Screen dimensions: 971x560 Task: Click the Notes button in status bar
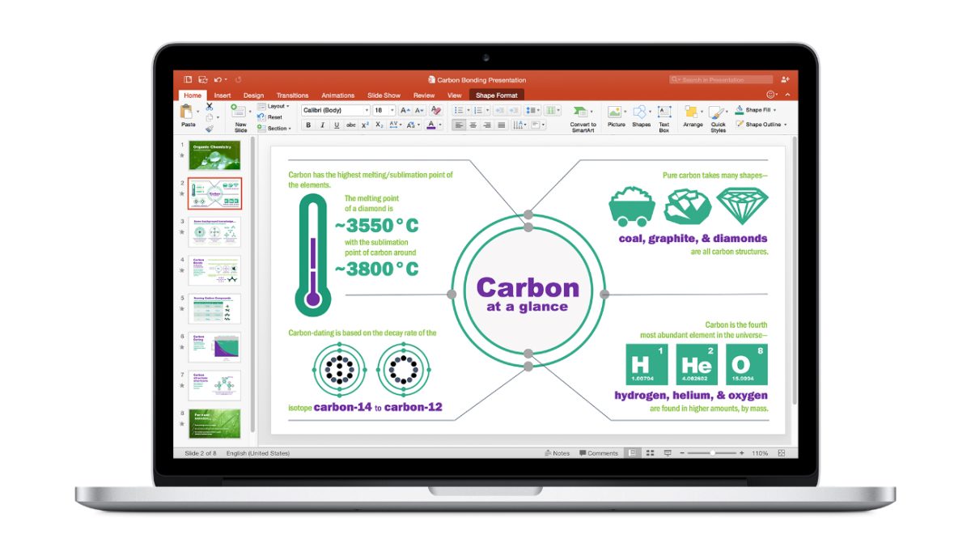point(558,453)
